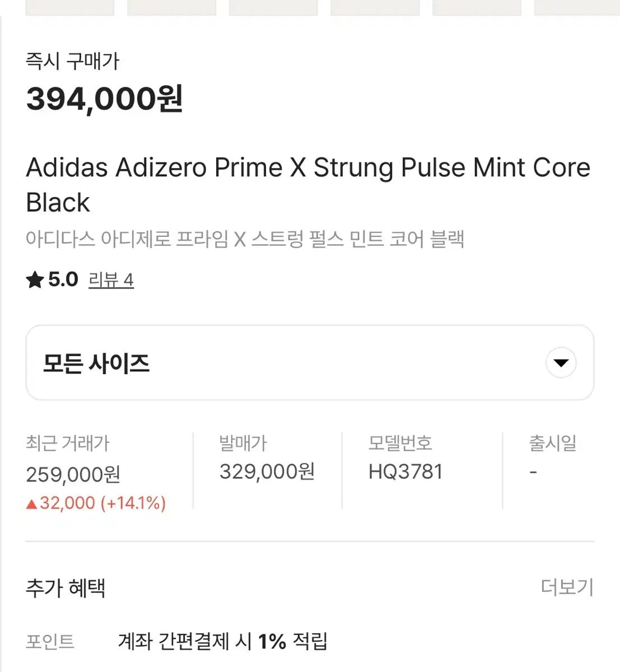Open the 리뷰 4 reviews link

[111, 280]
